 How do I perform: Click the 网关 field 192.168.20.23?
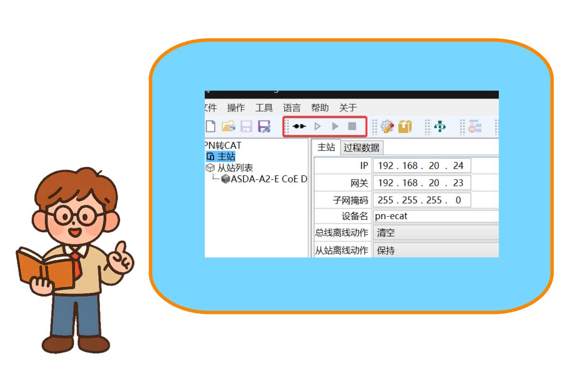(x=422, y=183)
